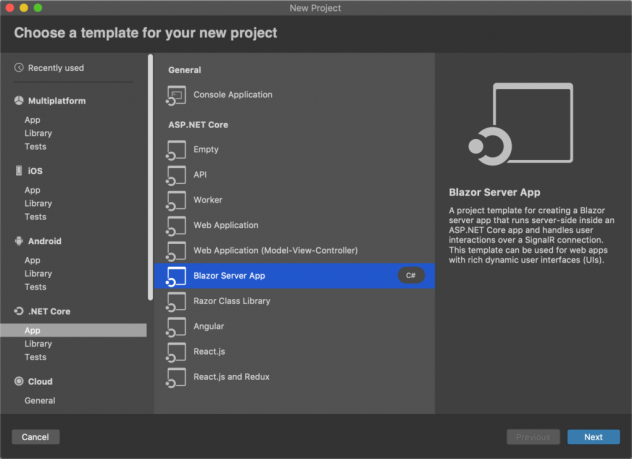Click the React.js template icon

176,352
